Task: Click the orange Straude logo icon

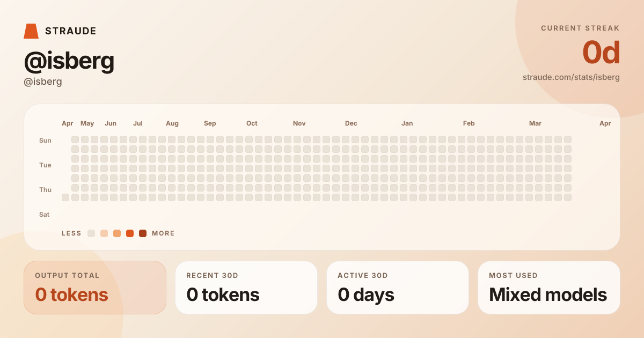Action: click(x=31, y=31)
